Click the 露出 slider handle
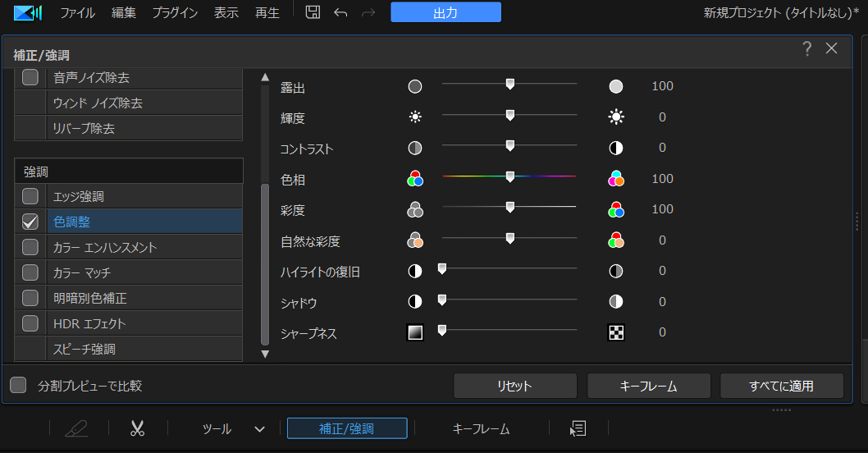This screenshot has height=453, width=868. [509, 85]
